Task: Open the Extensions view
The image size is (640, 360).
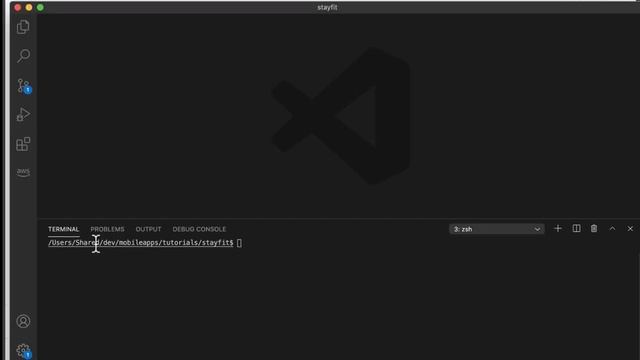Action: pyautogui.click(x=23, y=144)
